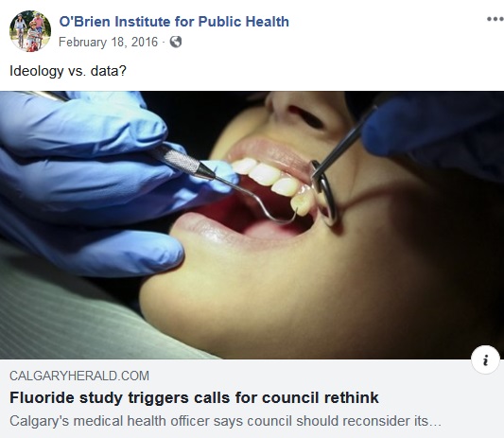Open the O'Brien Institute for Public Health page

(174, 22)
